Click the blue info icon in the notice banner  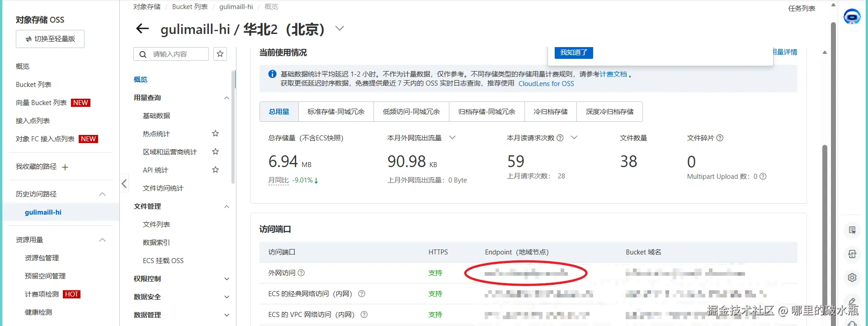coord(272,74)
